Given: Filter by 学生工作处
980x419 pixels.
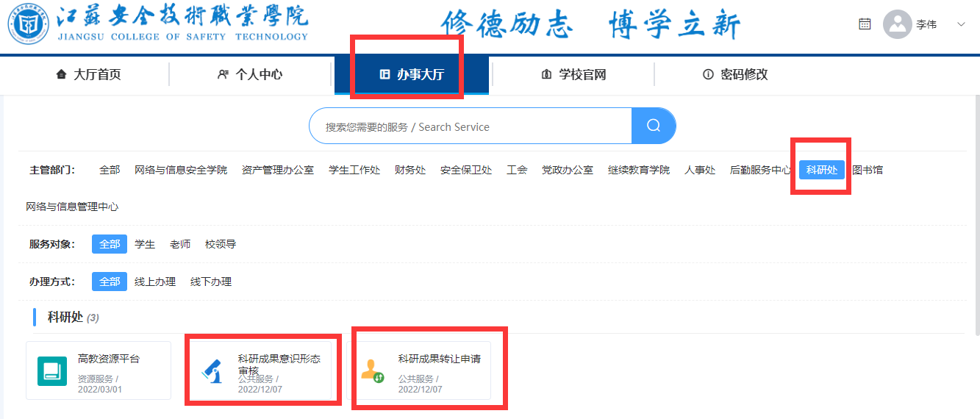Looking at the screenshot, I should pos(354,170).
